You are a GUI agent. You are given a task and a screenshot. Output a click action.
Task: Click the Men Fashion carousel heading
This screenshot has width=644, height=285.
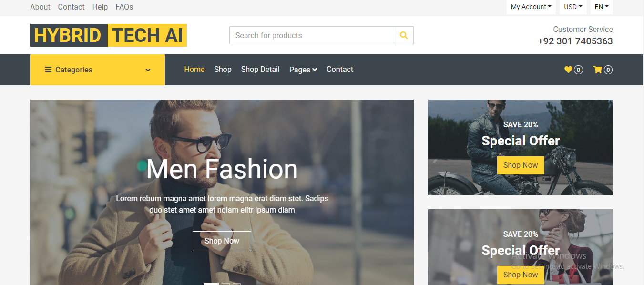[x=222, y=169]
